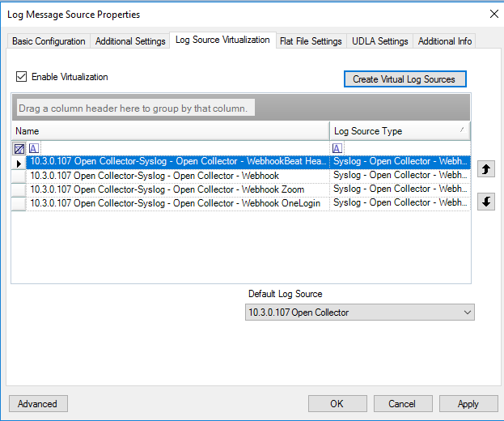
Task: Click the move down arrow button
Action: coord(485,202)
